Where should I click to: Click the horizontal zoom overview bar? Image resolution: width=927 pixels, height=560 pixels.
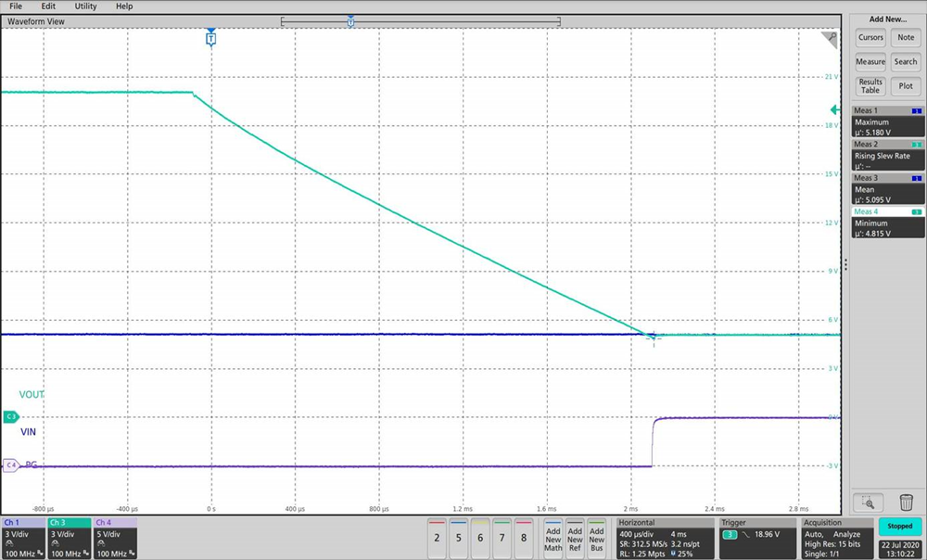pos(420,21)
